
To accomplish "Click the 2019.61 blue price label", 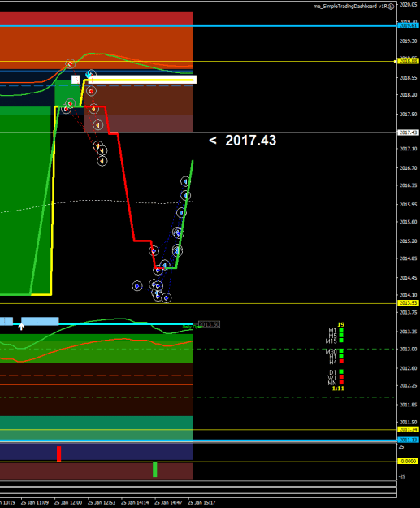I will click(408, 25).
